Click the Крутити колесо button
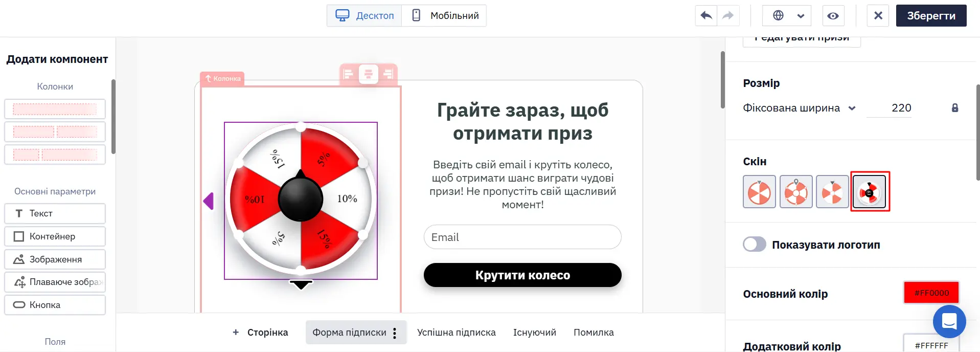Viewport: 980px width, 352px height. [522, 275]
